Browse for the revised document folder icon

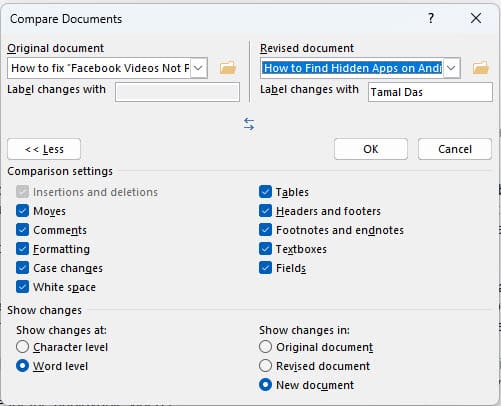[481, 68]
